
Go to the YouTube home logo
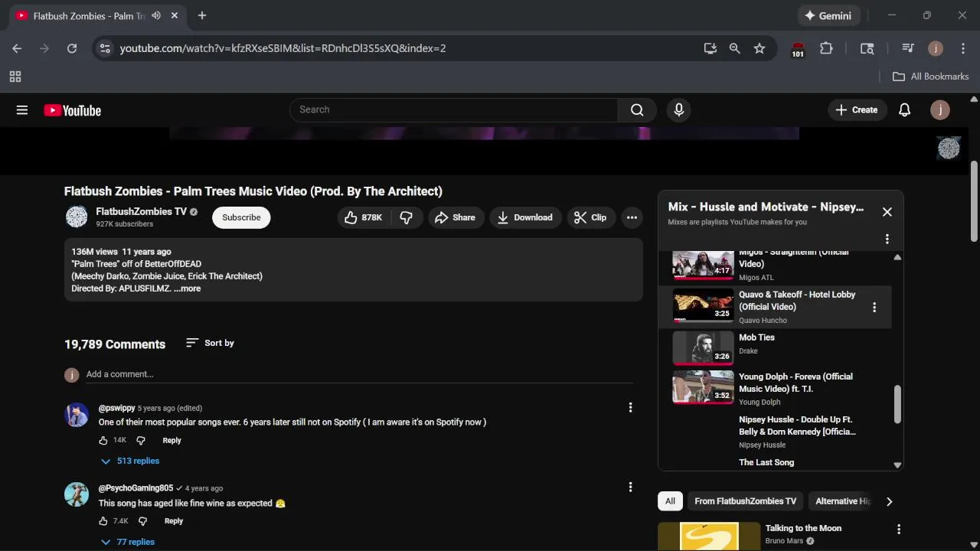point(73,110)
